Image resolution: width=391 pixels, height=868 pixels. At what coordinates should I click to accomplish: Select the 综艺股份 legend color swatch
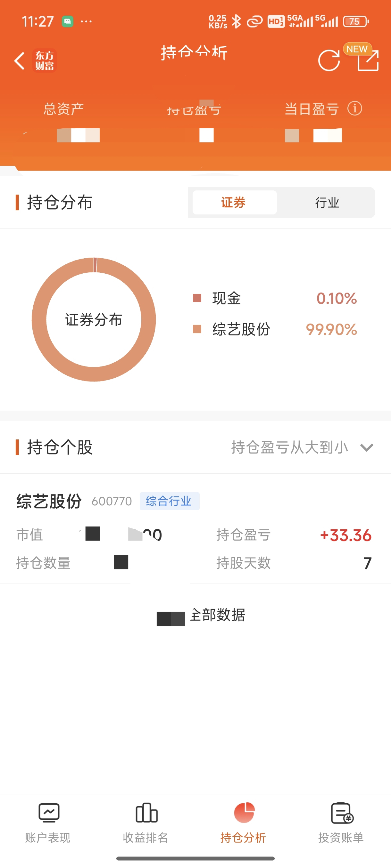[197, 329]
